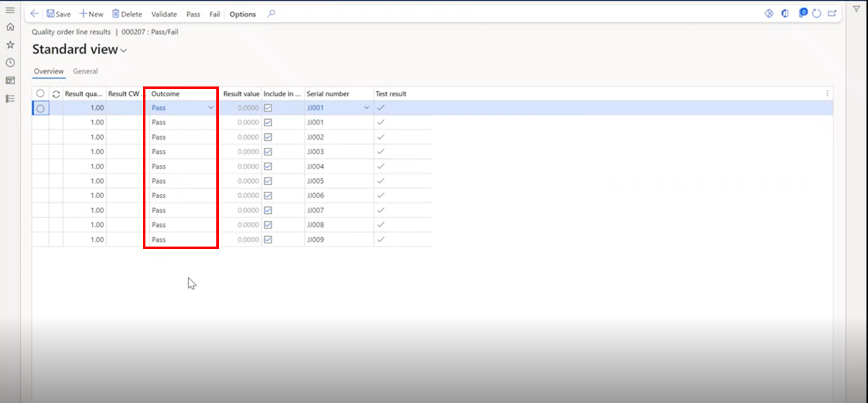Click the Validate button
Viewport: 868px width, 403px height.
tap(164, 15)
